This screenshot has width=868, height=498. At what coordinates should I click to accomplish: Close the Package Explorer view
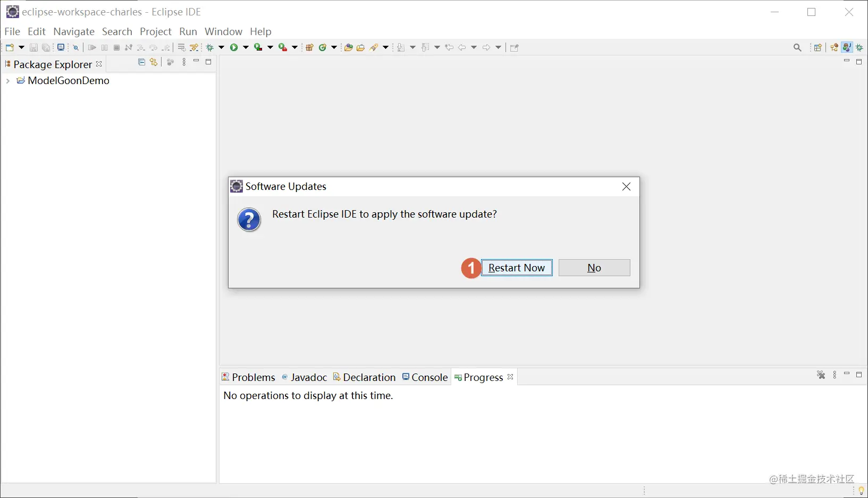[x=99, y=64]
